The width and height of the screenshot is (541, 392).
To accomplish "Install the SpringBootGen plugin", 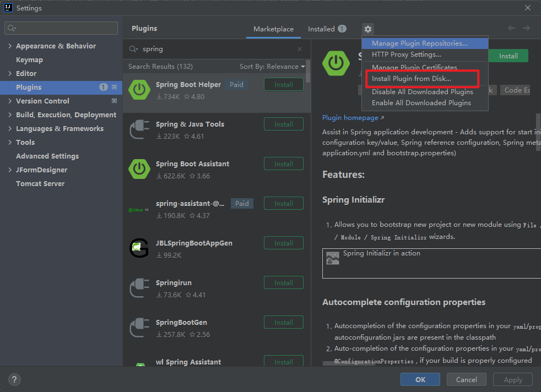I will [x=284, y=323].
